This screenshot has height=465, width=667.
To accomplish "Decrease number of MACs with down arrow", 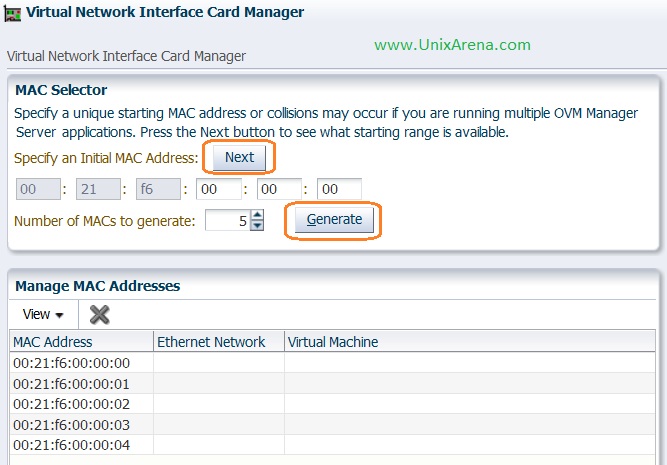I will pyautogui.click(x=257, y=225).
